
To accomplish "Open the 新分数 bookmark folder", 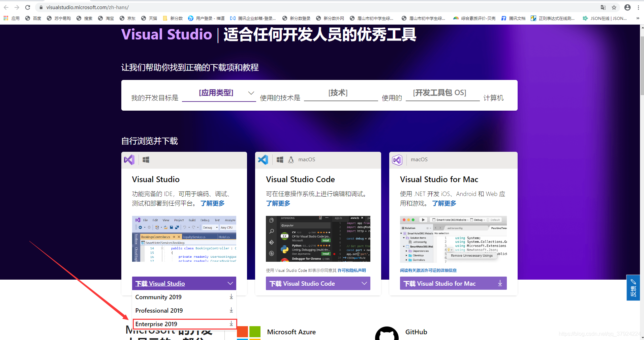I will pos(173,18).
